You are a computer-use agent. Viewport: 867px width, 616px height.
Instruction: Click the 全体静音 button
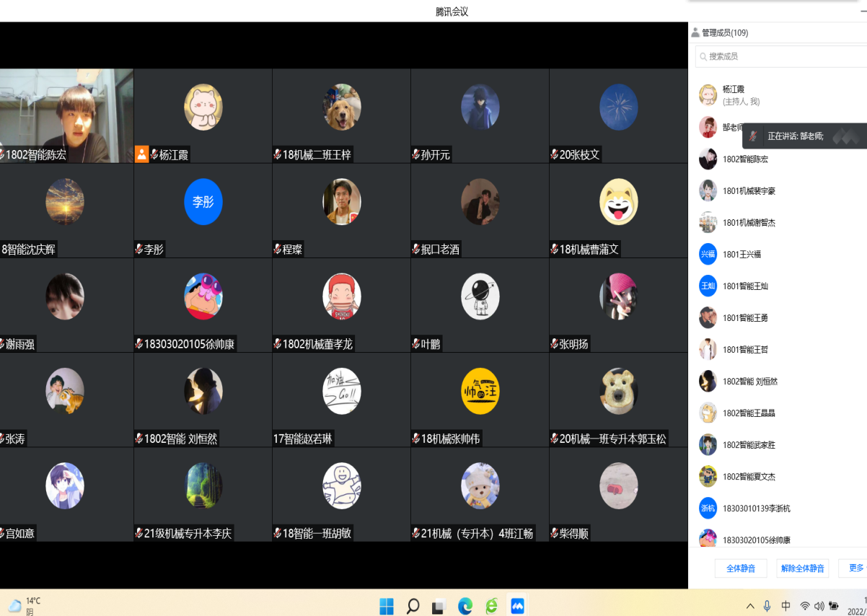741,568
